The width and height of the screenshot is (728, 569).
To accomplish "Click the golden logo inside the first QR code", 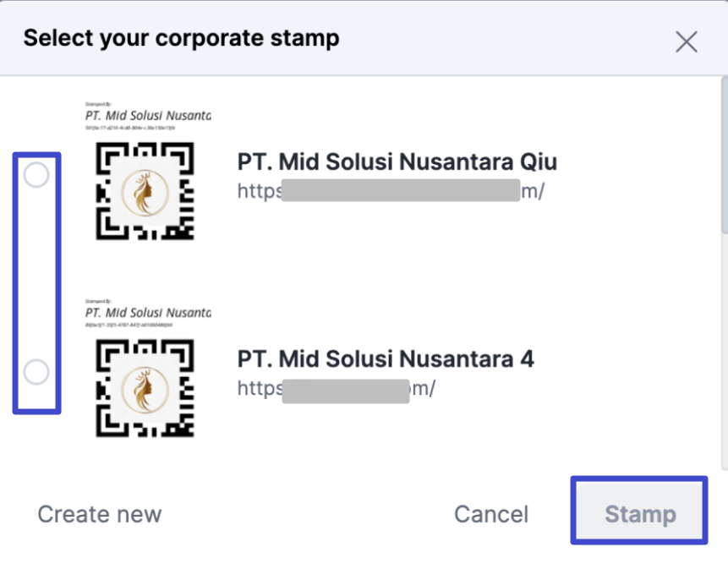I will [x=145, y=193].
